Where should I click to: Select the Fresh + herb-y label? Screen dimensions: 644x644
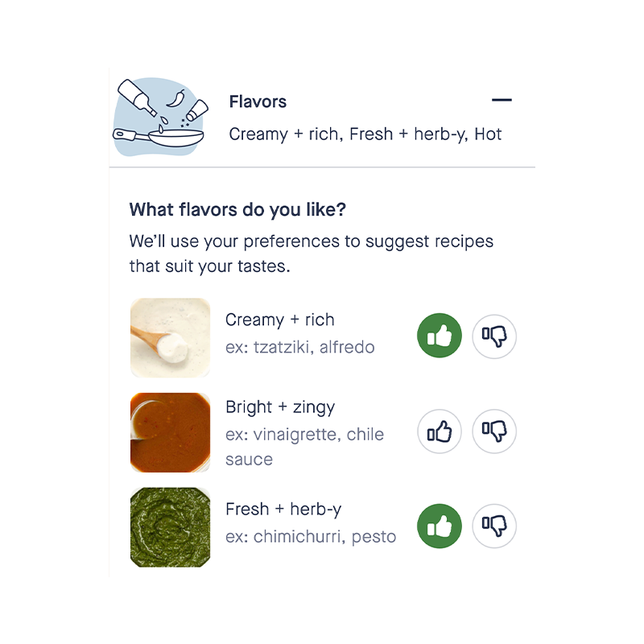[283, 510]
